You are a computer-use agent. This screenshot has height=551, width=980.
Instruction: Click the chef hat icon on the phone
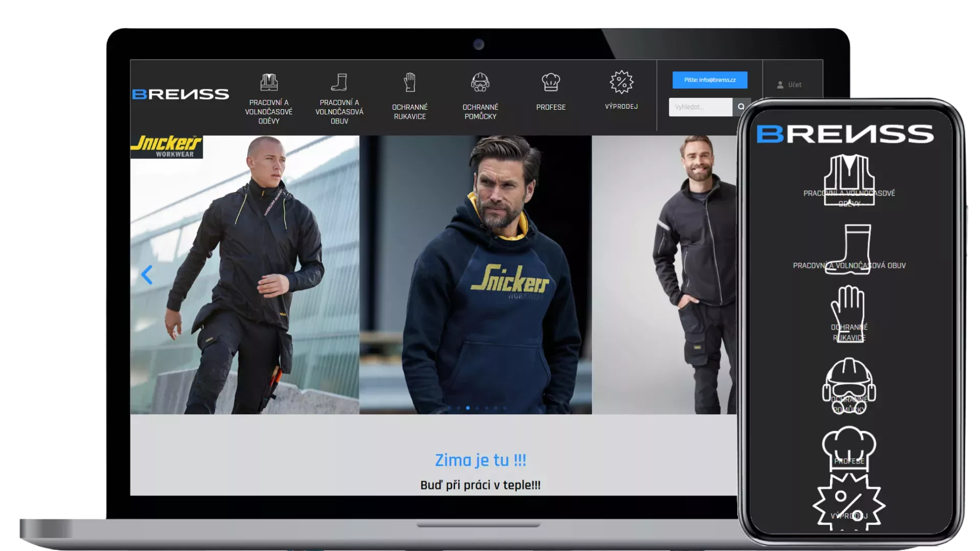(849, 449)
